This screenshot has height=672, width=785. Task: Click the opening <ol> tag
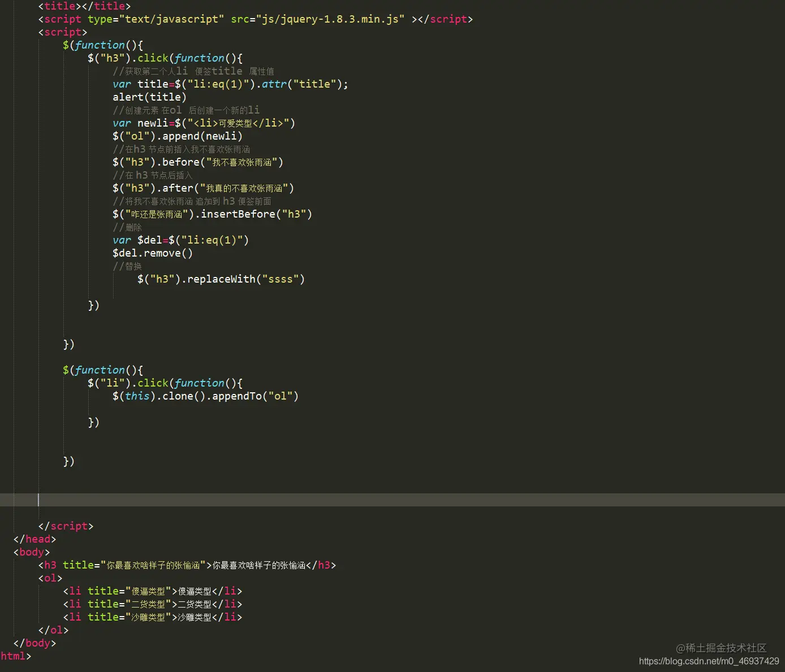click(50, 578)
